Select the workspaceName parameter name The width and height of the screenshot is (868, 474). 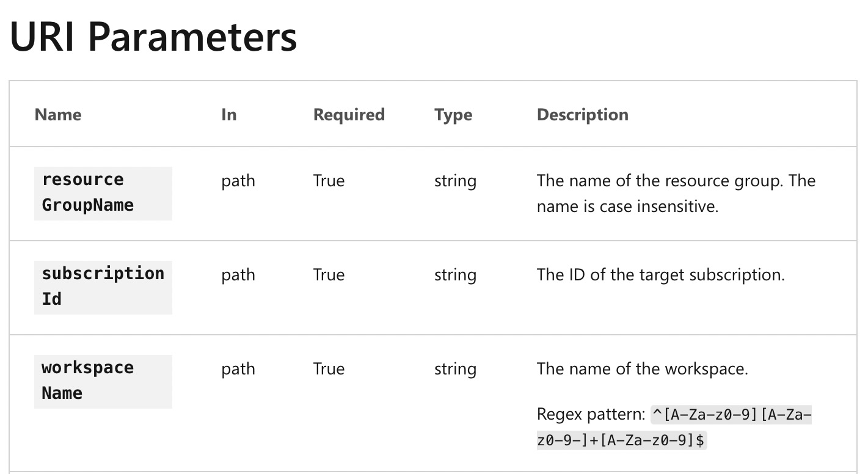point(87,380)
